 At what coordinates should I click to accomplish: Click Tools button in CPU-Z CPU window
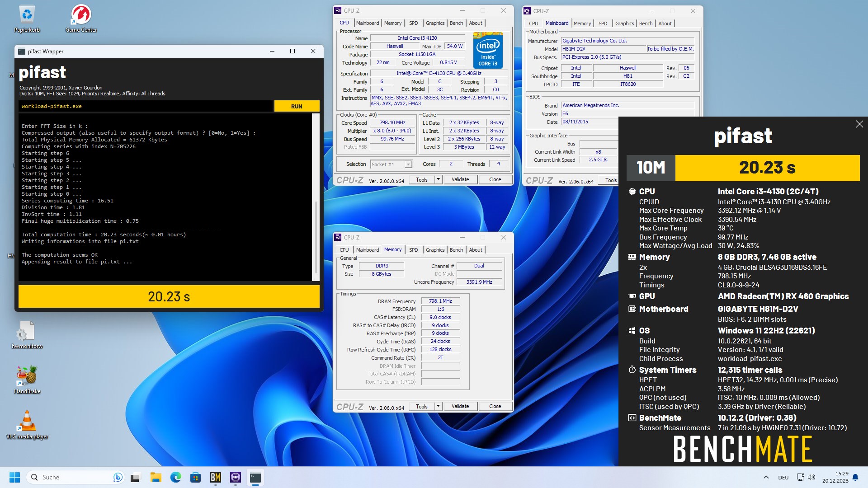422,179
